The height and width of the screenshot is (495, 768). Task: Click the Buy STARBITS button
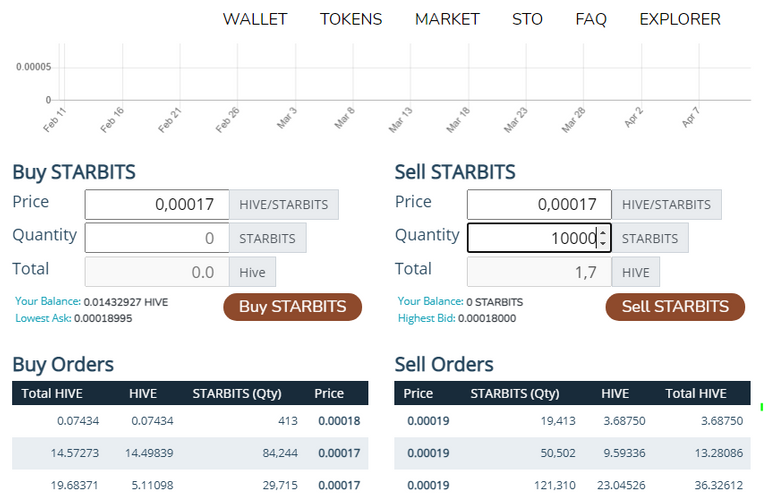[292, 307]
